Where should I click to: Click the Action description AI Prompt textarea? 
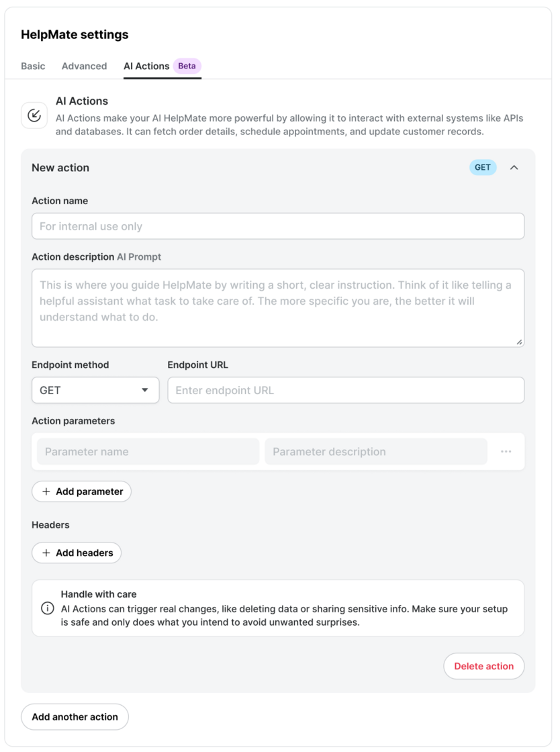278,308
